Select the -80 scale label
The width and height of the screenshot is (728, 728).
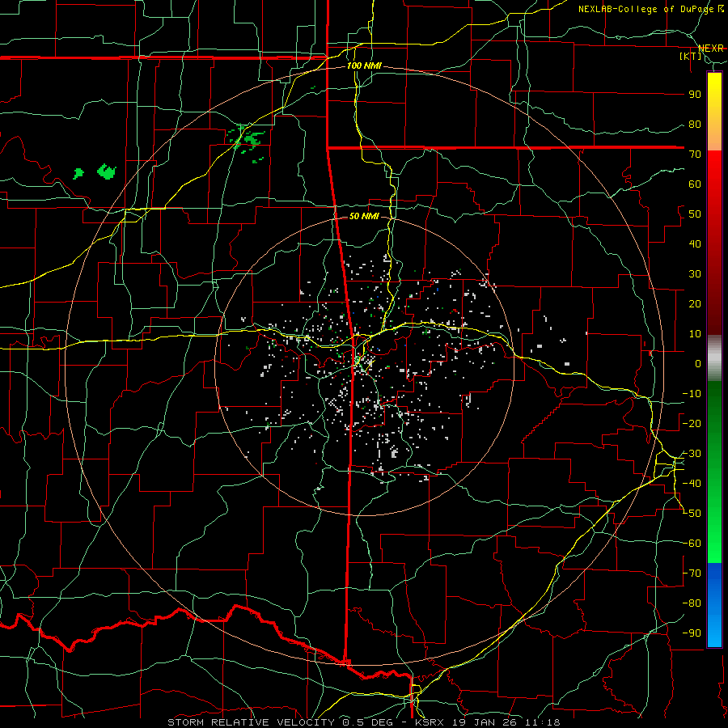point(692,603)
